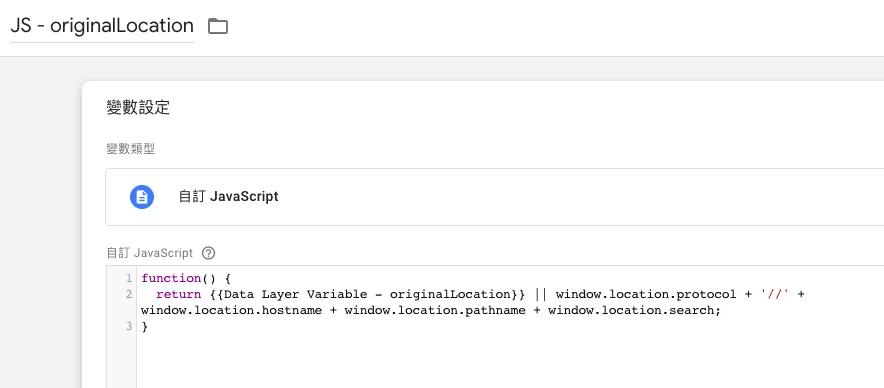
Task: Select the 變數類型 label
Action: pyautogui.click(x=131, y=149)
